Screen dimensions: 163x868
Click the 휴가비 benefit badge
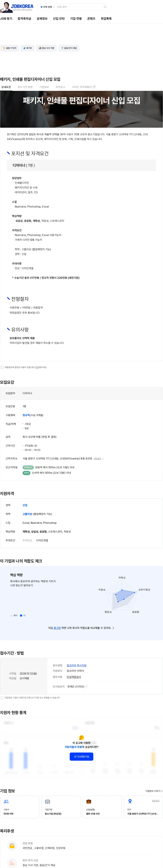pyautogui.click(x=27, y=48)
